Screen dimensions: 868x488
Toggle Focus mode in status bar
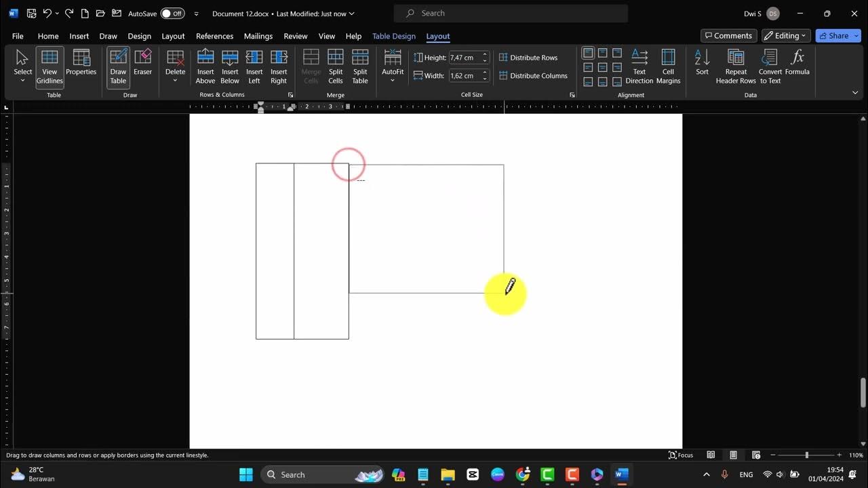pos(681,455)
